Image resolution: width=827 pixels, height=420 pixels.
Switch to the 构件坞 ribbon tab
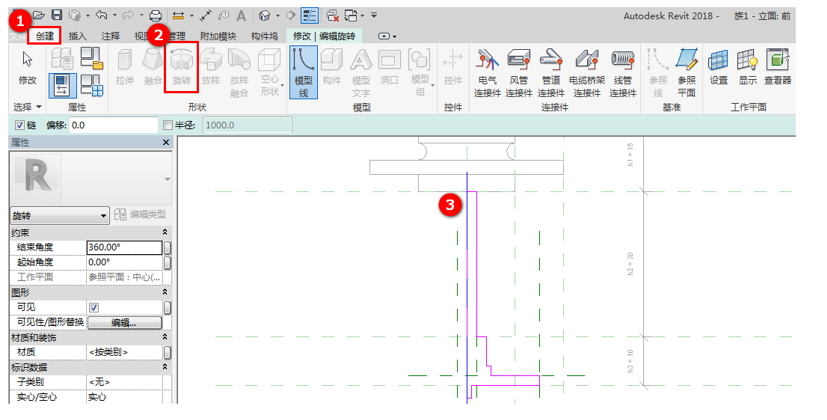coord(264,36)
